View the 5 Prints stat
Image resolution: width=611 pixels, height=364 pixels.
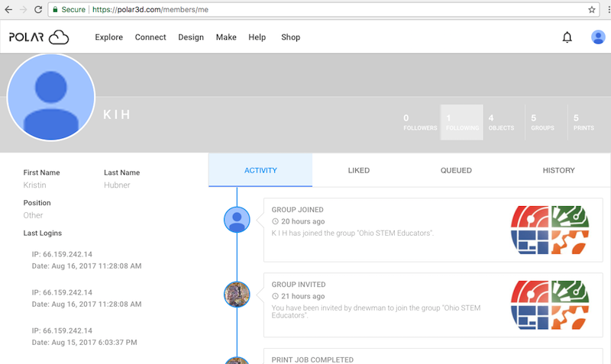(584, 122)
